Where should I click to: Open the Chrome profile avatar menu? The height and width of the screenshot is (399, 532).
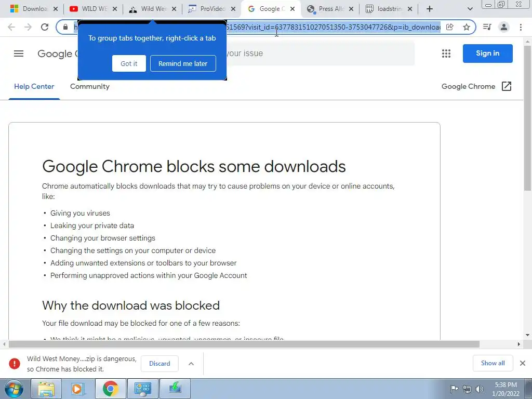tap(504, 27)
